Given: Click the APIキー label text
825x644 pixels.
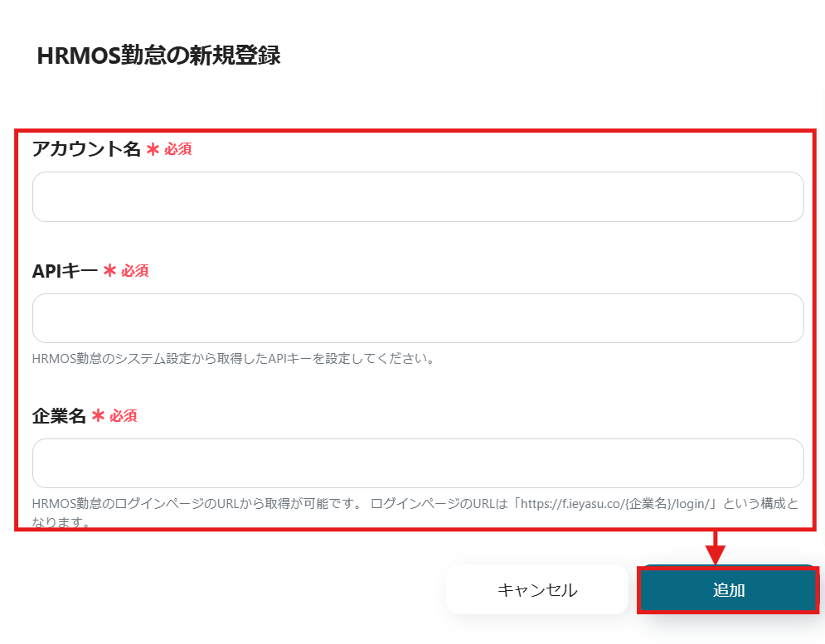Looking at the screenshot, I should (65, 271).
